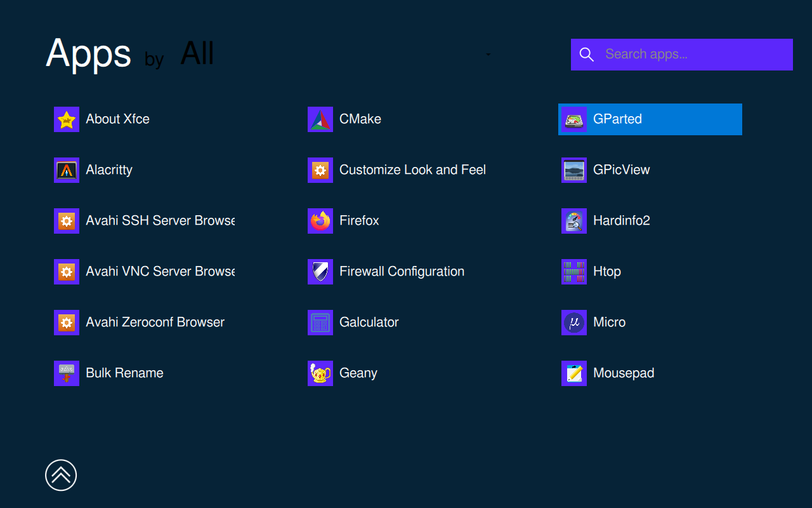The width and height of the screenshot is (812, 508).
Task: Select the "Geany" label
Action: point(358,373)
